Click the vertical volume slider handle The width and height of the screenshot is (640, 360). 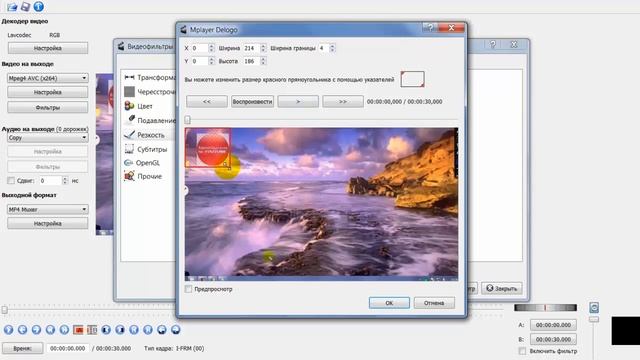coord(594,319)
